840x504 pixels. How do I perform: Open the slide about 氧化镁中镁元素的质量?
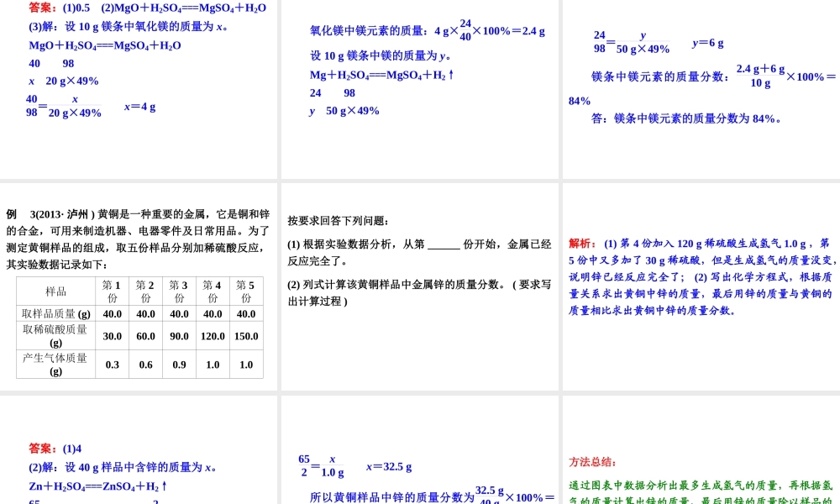pyautogui.click(x=420, y=89)
